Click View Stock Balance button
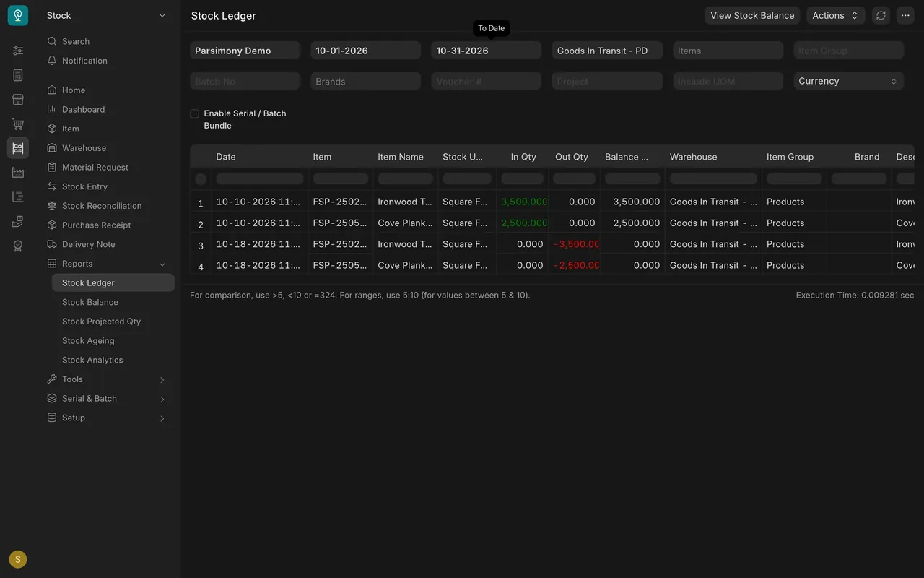The height and width of the screenshot is (578, 924). [x=752, y=15]
